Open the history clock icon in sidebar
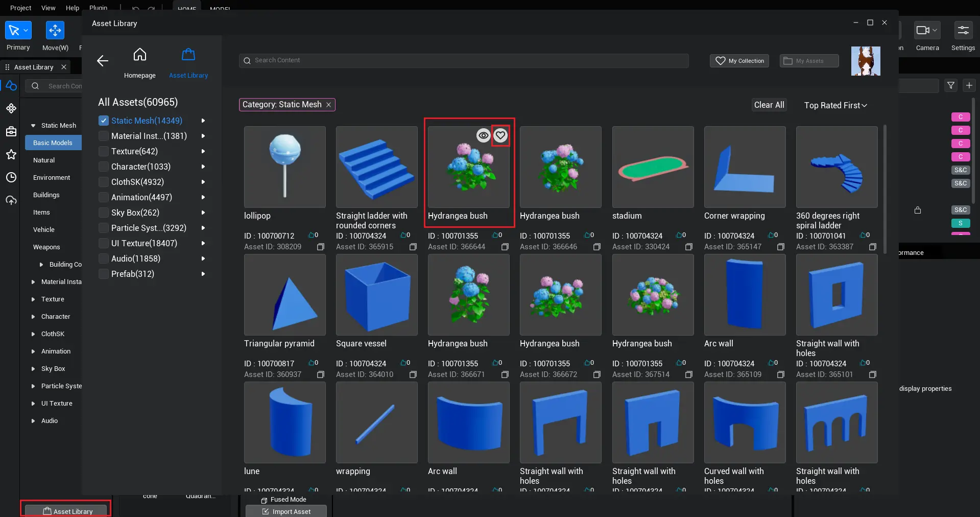This screenshot has height=517, width=980. tap(11, 177)
